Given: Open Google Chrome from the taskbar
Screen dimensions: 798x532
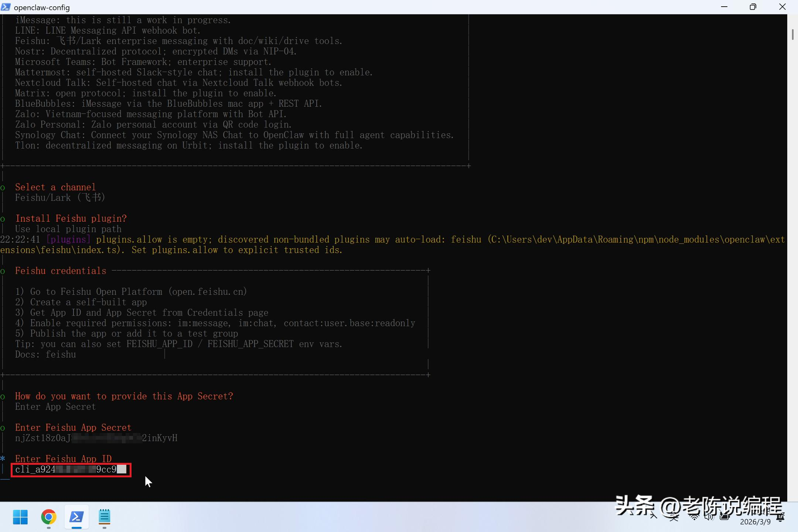Looking at the screenshot, I should (x=49, y=517).
